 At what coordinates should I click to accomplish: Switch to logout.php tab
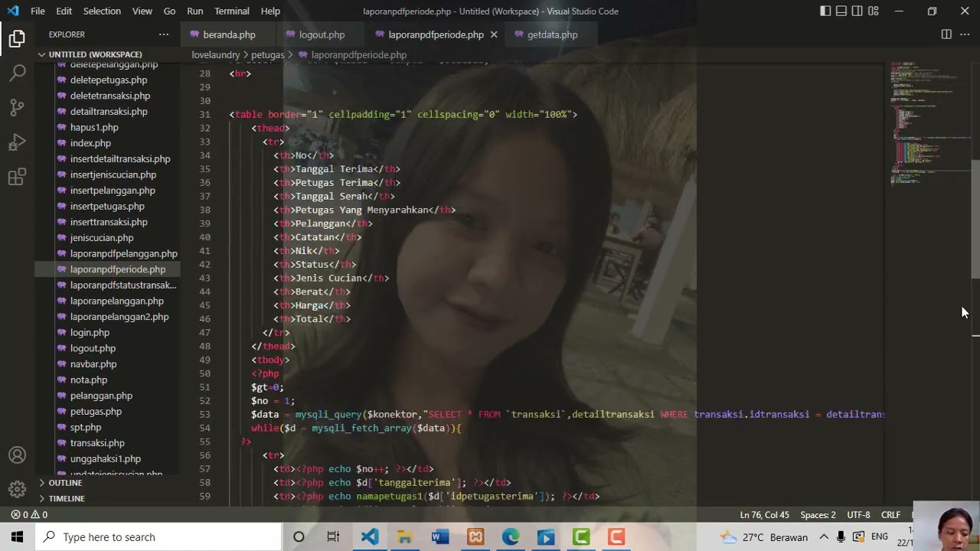[x=322, y=34]
